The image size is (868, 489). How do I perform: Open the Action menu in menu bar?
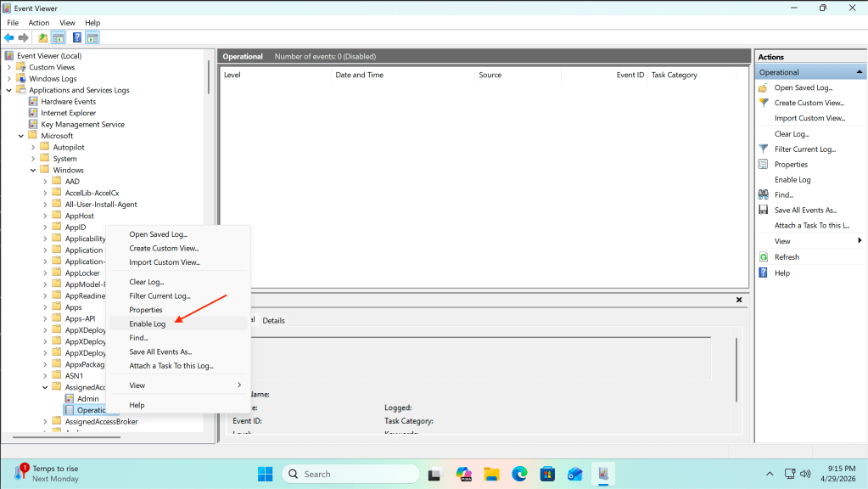pyautogui.click(x=38, y=23)
